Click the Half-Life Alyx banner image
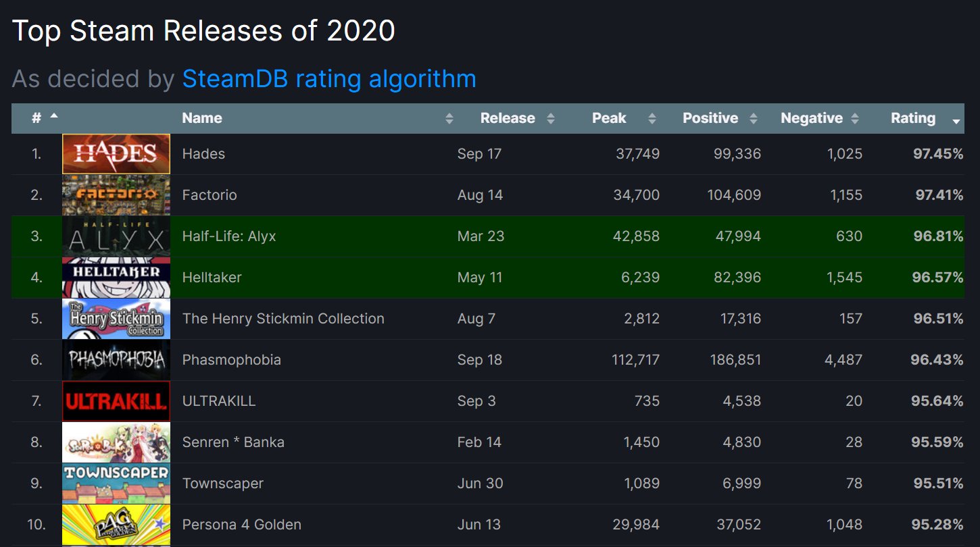Image resolution: width=980 pixels, height=547 pixels. 116,236
